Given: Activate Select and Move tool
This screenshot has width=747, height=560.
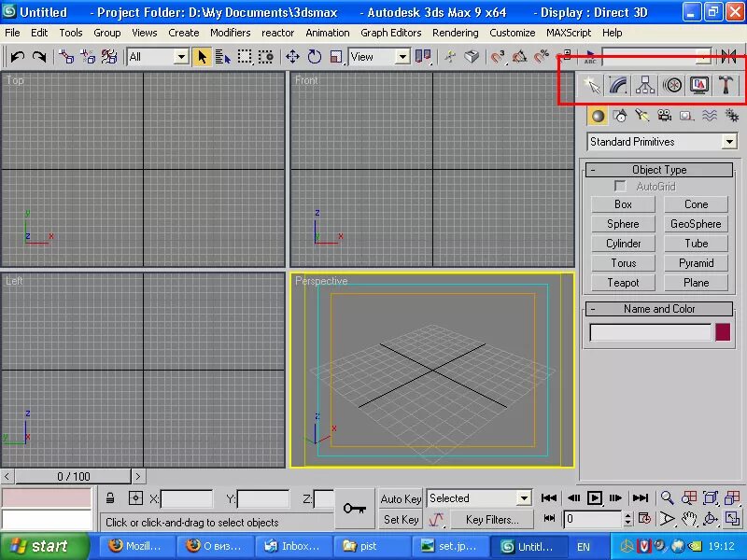Looking at the screenshot, I should [x=292, y=57].
